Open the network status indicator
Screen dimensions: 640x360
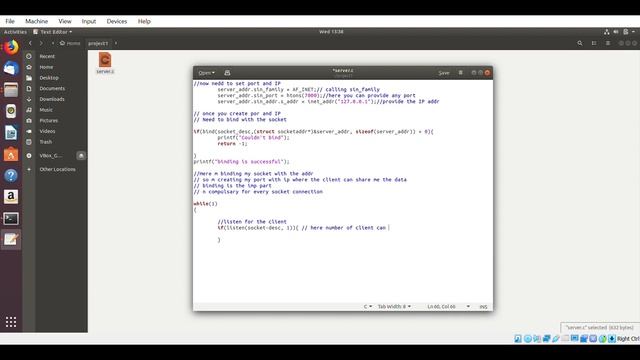[607, 31]
